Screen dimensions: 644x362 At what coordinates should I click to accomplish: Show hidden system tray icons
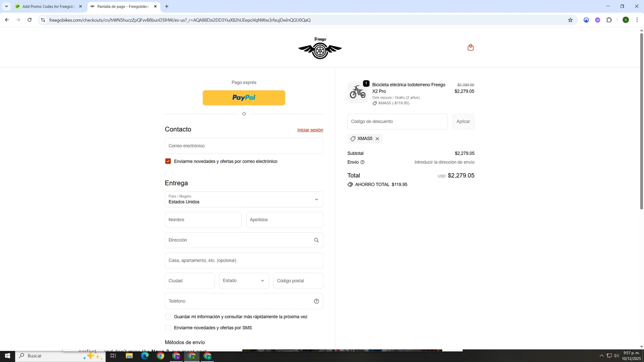click(x=601, y=356)
